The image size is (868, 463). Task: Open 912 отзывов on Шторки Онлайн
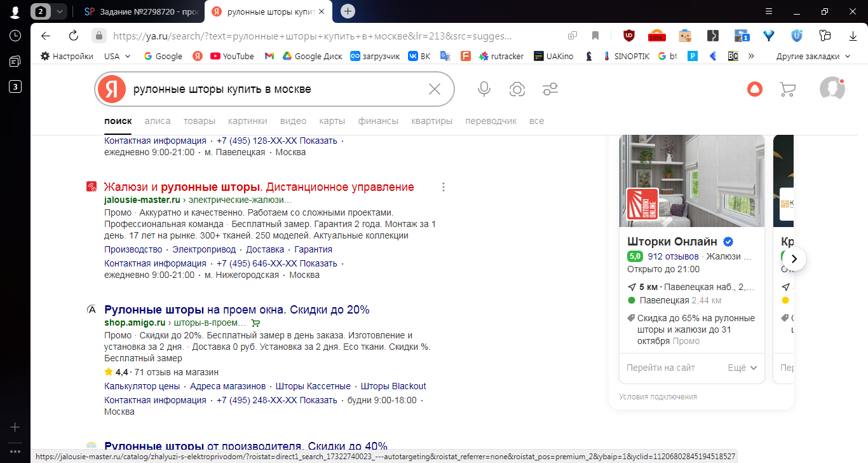coord(673,256)
